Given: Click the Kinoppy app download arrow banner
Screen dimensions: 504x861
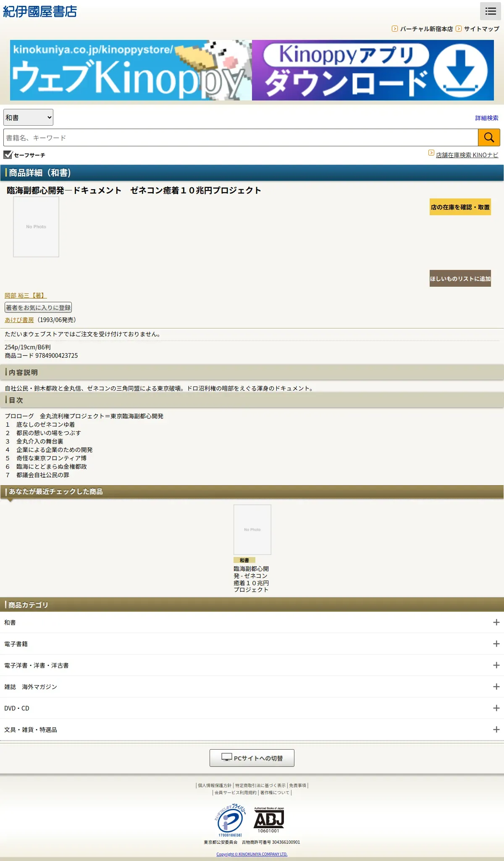Looking at the screenshot, I should pos(373,70).
